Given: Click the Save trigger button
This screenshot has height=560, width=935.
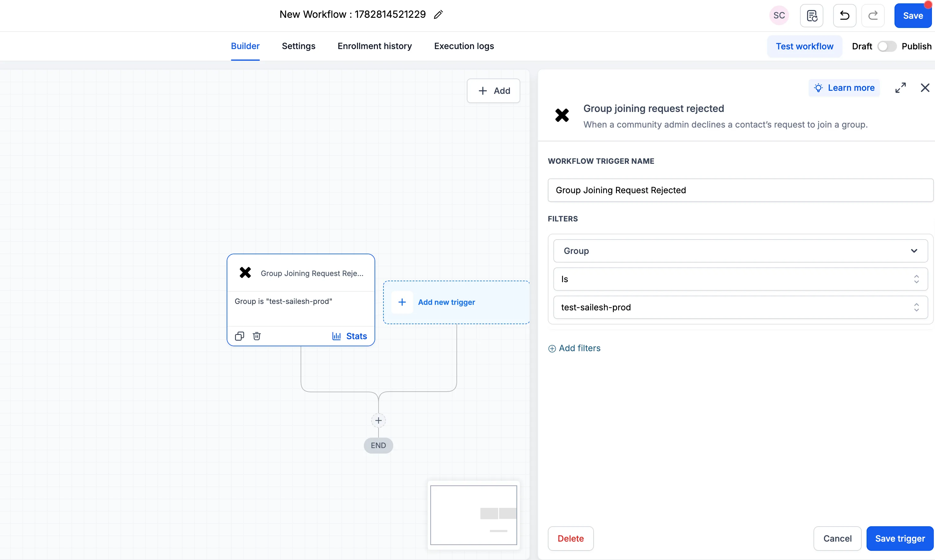Looking at the screenshot, I should pyautogui.click(x=899, y=539).
